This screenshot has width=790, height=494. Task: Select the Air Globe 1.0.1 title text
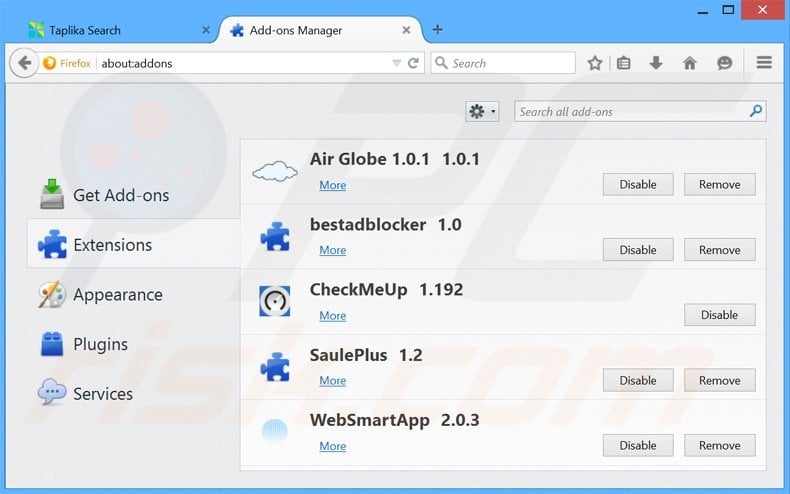pyautogui.click(x=394, y=159)
